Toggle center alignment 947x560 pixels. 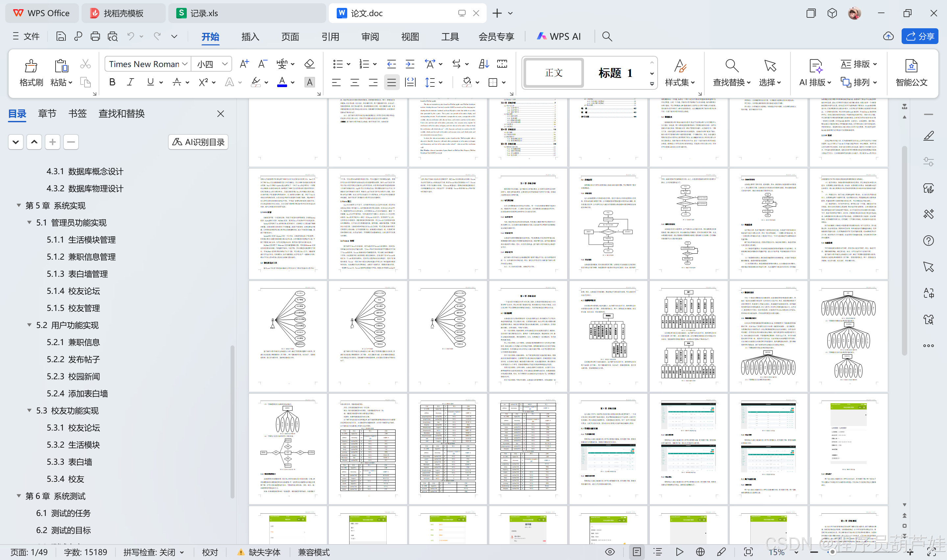coord(355,82)
